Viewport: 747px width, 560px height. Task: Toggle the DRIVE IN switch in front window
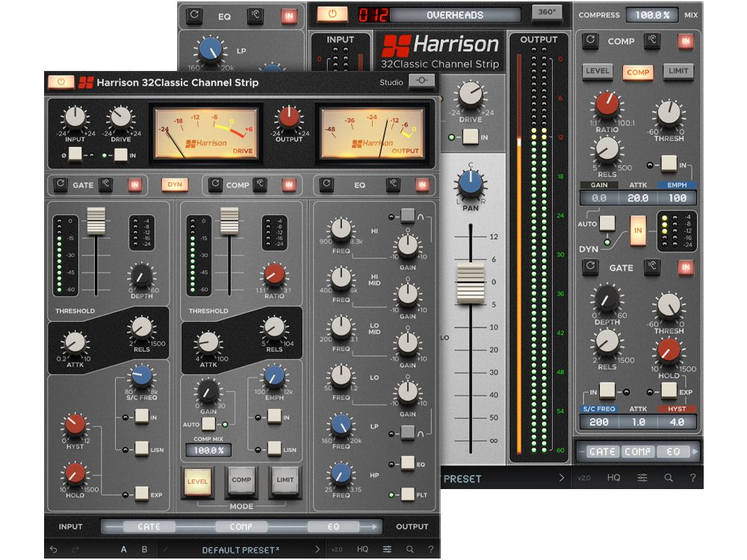pos(120,155)
